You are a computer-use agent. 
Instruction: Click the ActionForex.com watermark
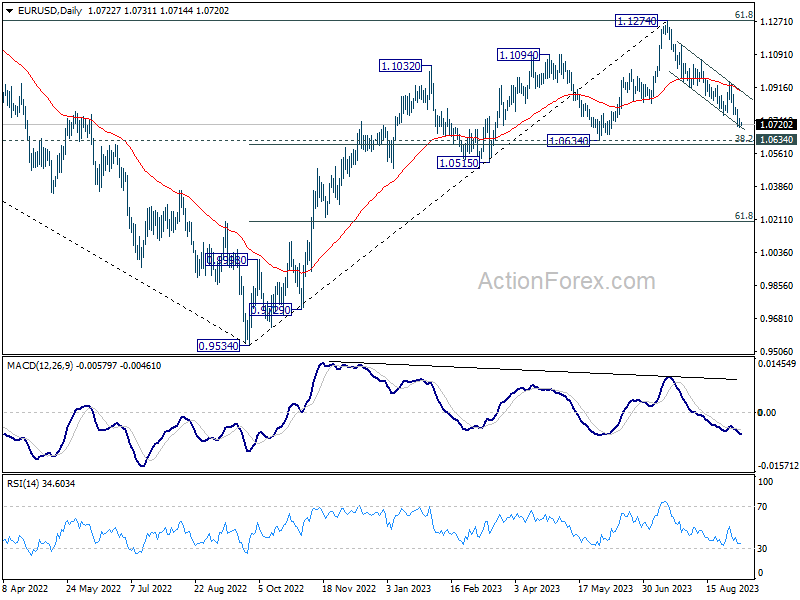[566, 281]
